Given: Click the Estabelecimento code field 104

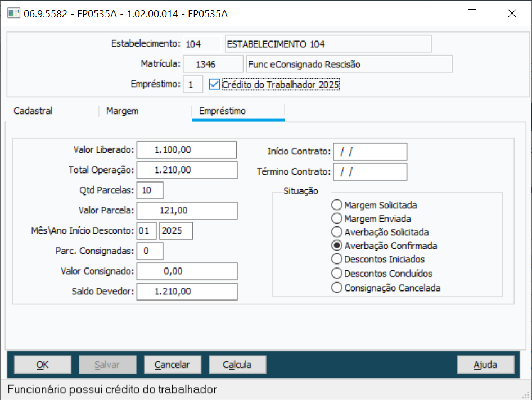Looking at the screenshot, I should [x=202, y=44].
